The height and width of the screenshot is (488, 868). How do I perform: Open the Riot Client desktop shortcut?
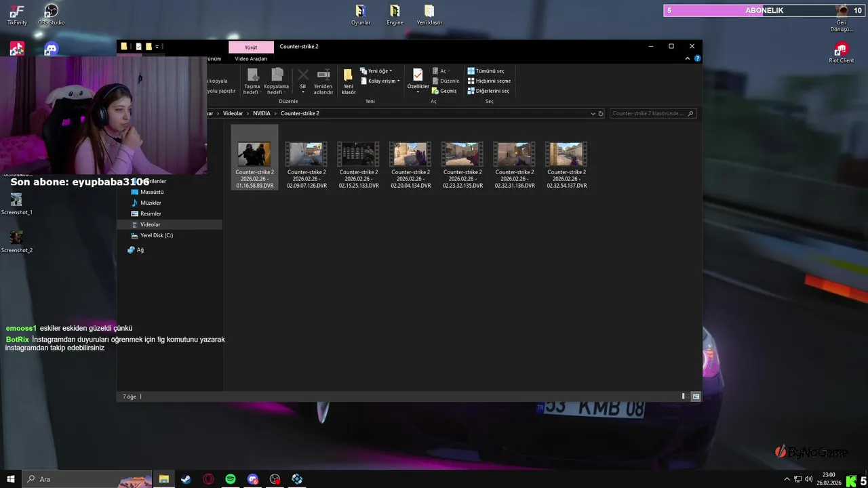point(842,53)
